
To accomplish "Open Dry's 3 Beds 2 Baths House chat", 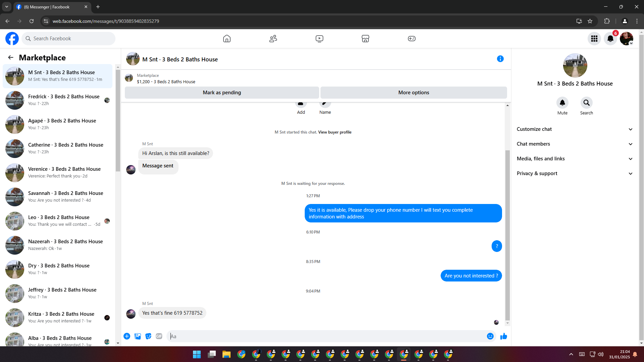I will [57, 269].
